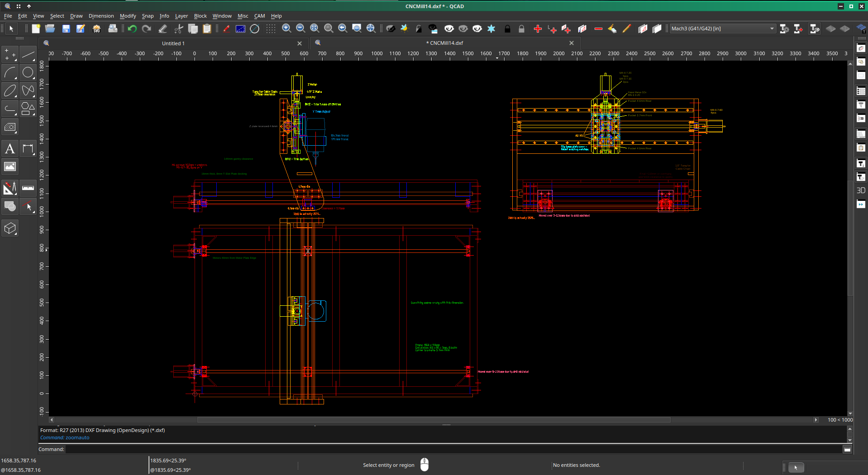Lock all layers with the black padlock
Viewport: 868px width, 475px height.
tap(507, 28)
